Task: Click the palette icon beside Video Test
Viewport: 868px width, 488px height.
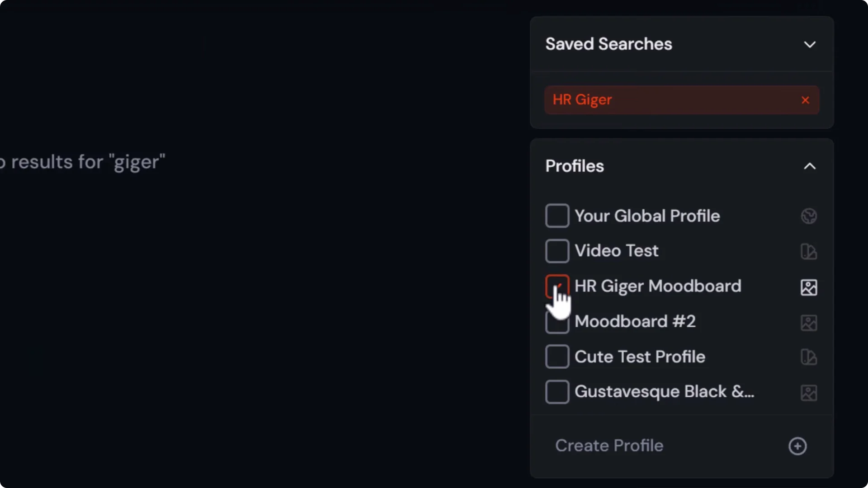Action: [x=808, y=252]
